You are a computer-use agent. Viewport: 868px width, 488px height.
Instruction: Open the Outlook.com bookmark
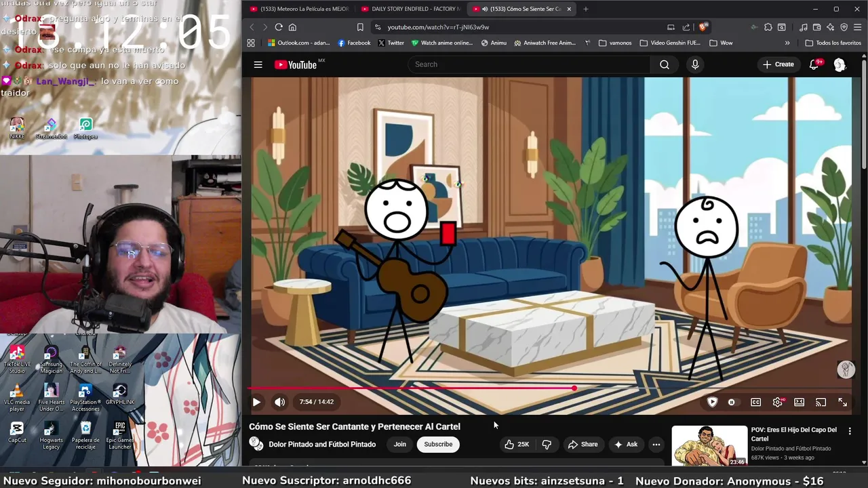click(298, 43)
